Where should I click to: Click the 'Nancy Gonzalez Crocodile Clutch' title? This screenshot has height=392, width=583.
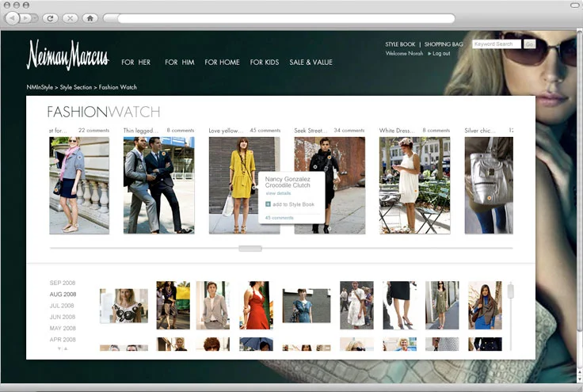[x=288, y=182]
